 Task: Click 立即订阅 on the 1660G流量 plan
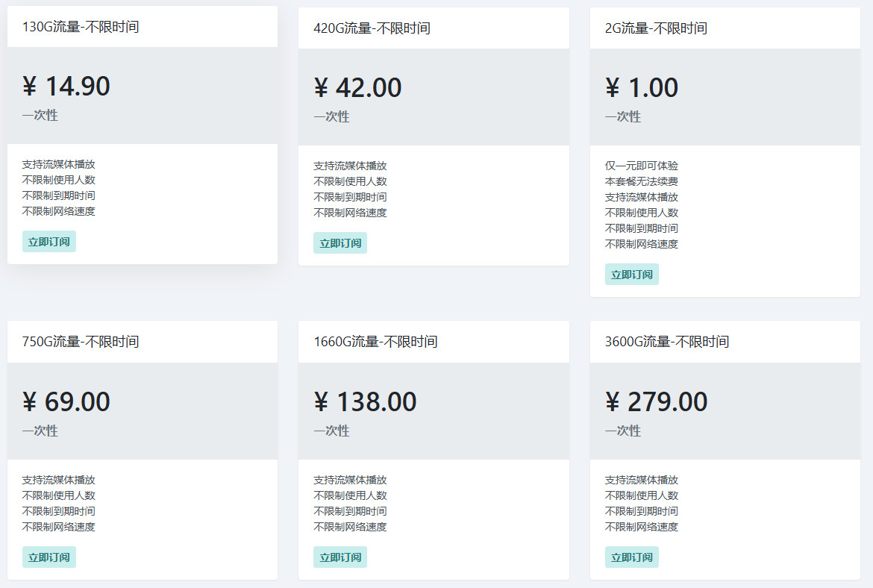point(340,557)
